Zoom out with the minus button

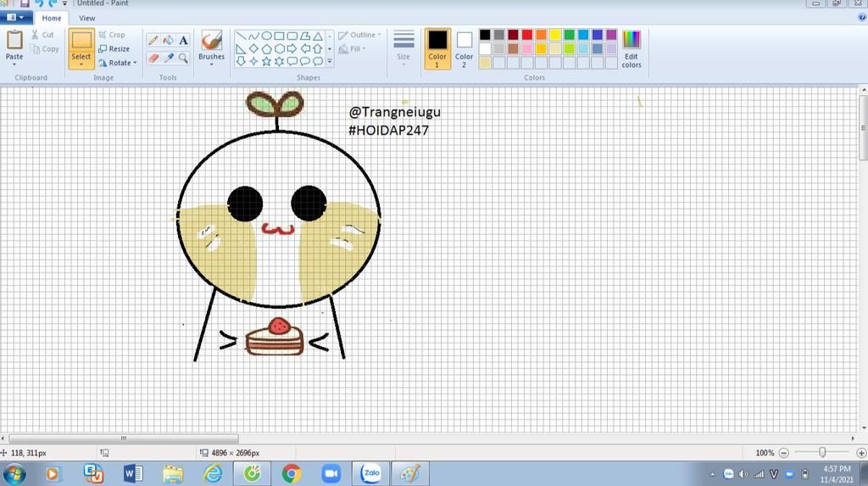783,453
